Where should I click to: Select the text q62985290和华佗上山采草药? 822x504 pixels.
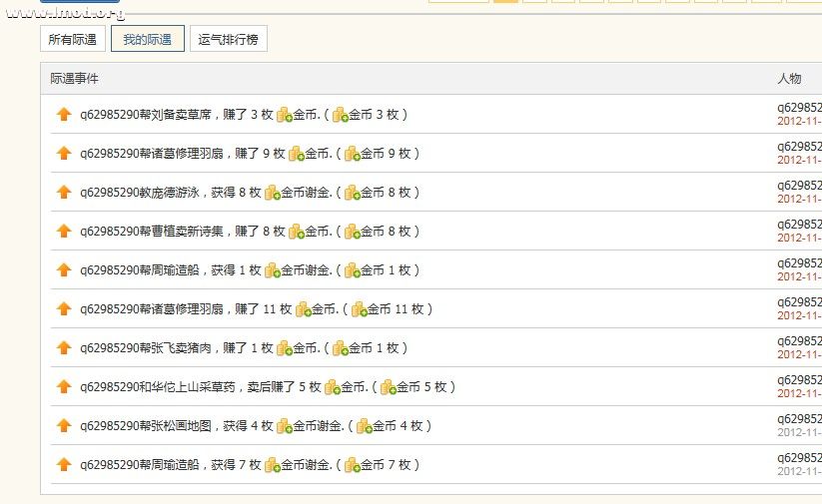click(157, 387)
